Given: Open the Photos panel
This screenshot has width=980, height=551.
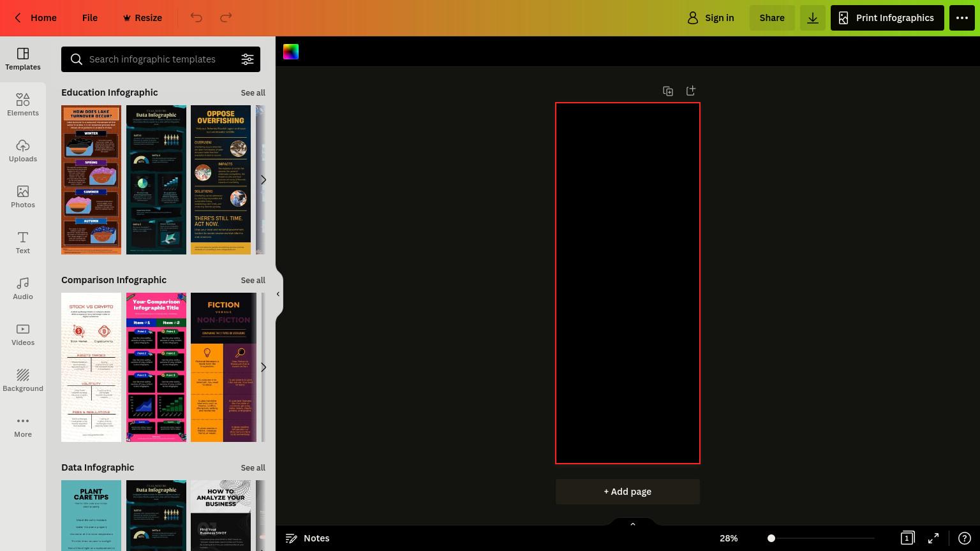Looking at the screenshot, I should 23,197.
